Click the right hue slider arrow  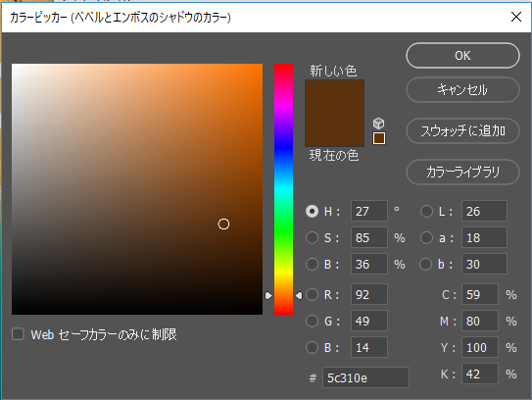(x=299, y=296)
